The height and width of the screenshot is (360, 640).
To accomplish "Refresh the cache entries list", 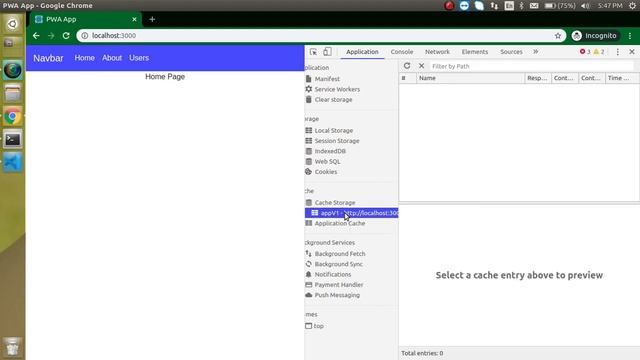I will tap(407, 66).
